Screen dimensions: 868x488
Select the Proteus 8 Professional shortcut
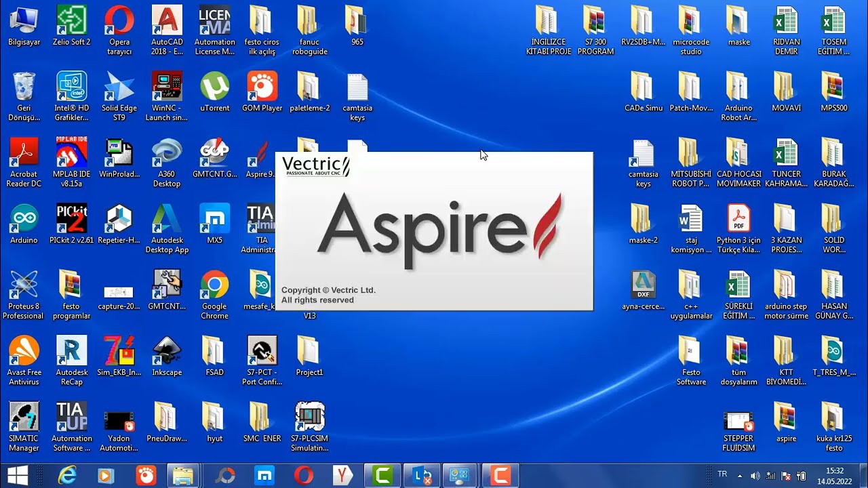[x=24, y=296]
